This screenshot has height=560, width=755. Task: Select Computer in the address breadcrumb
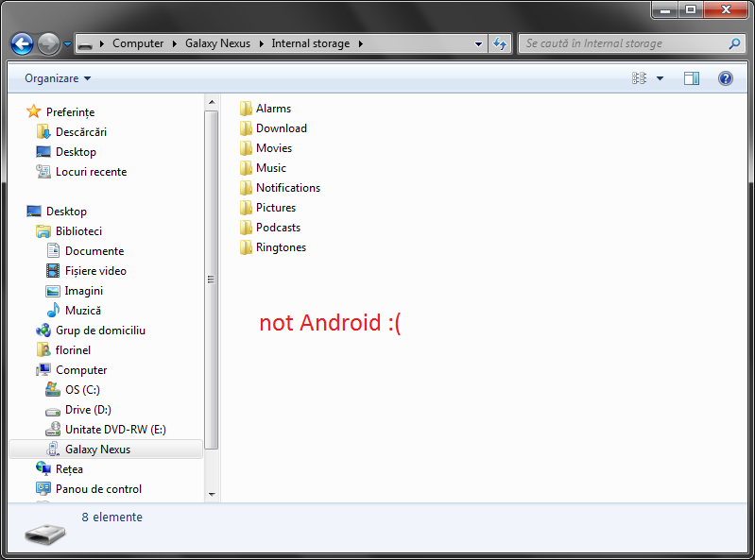coord(138,43)
